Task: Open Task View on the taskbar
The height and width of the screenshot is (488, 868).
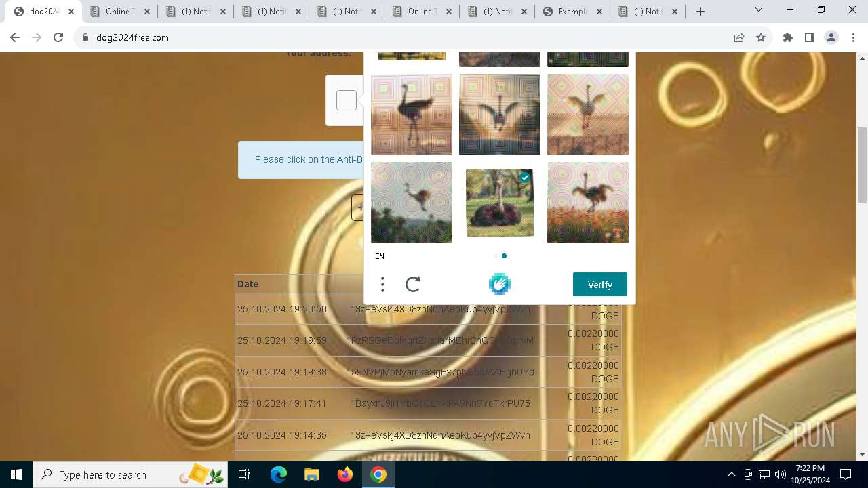Action: click(x=244, y=474)
